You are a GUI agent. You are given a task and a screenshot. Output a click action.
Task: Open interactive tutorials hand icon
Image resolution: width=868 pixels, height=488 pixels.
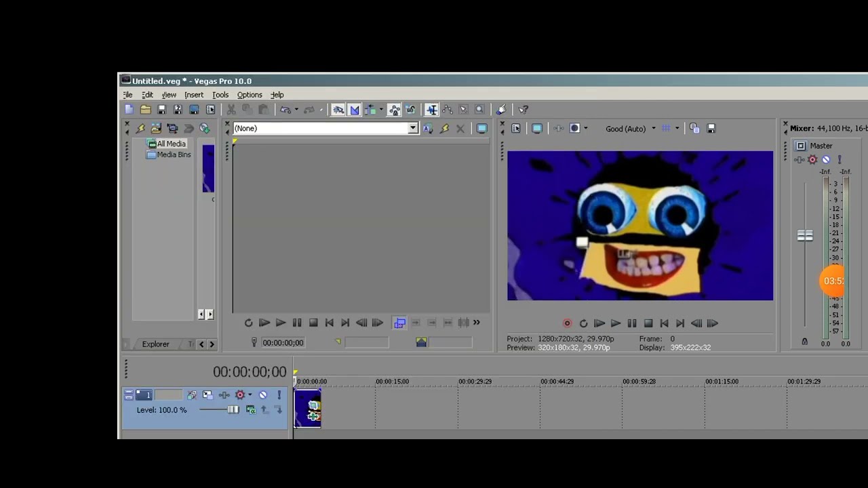(501, 109)
